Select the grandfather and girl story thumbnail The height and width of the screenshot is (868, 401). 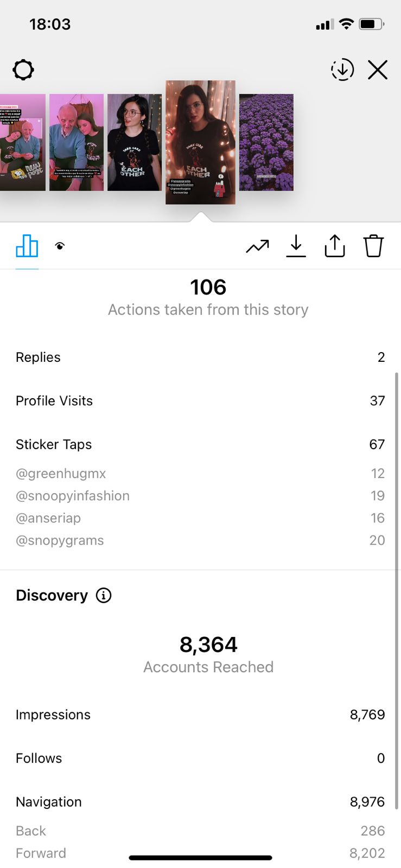77,142
